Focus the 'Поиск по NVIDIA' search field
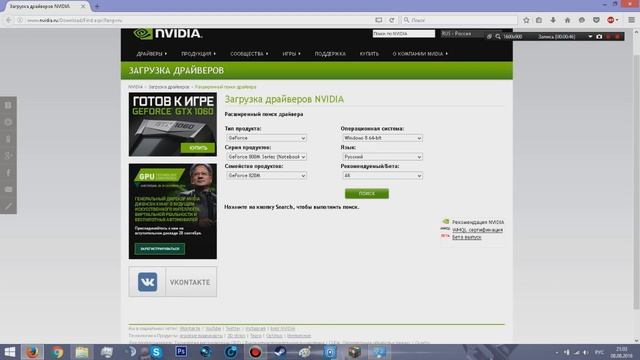The width and height of the screenshot is (640, 360). [404, 33]
